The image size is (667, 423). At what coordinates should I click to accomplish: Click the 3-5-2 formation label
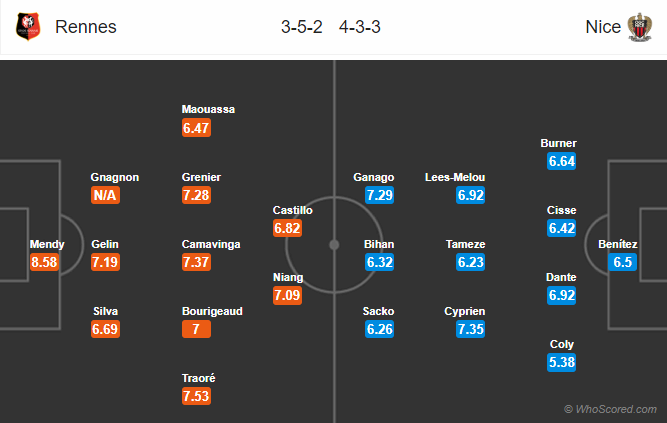coord(301,27)
